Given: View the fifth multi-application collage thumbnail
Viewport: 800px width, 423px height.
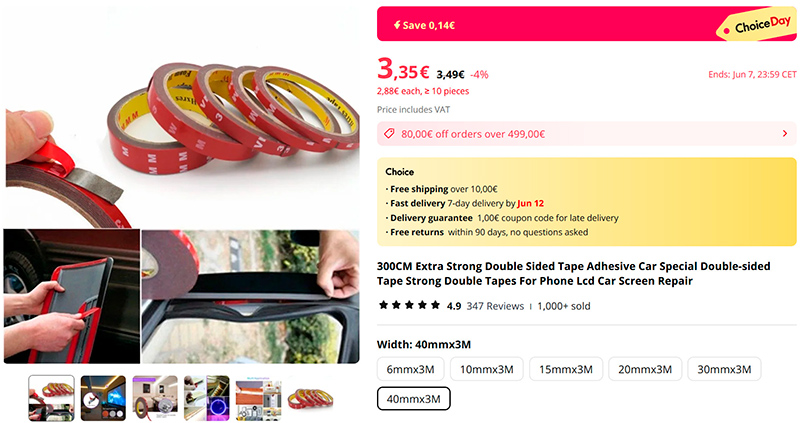Looking at the screenshot, I should [258, 398].
